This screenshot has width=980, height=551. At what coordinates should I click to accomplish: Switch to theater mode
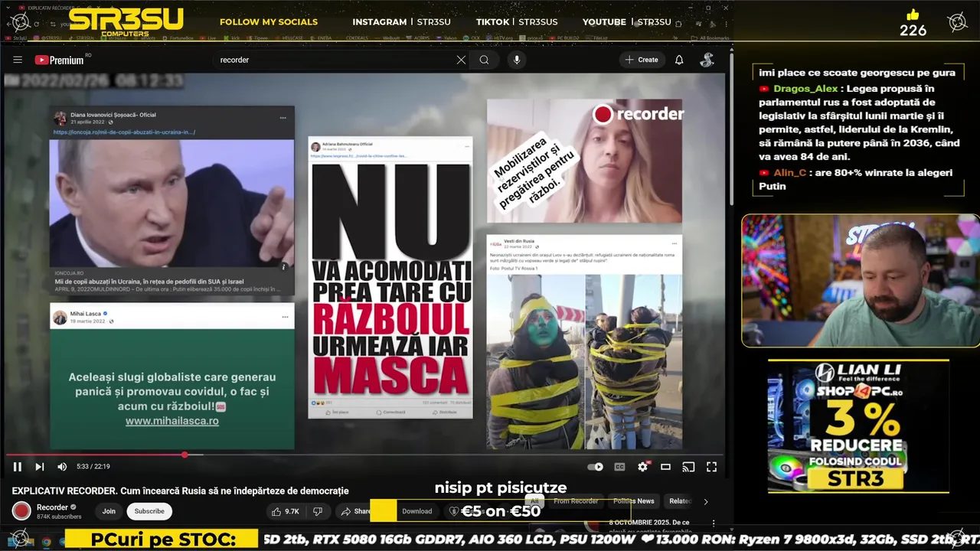(666, 467)
